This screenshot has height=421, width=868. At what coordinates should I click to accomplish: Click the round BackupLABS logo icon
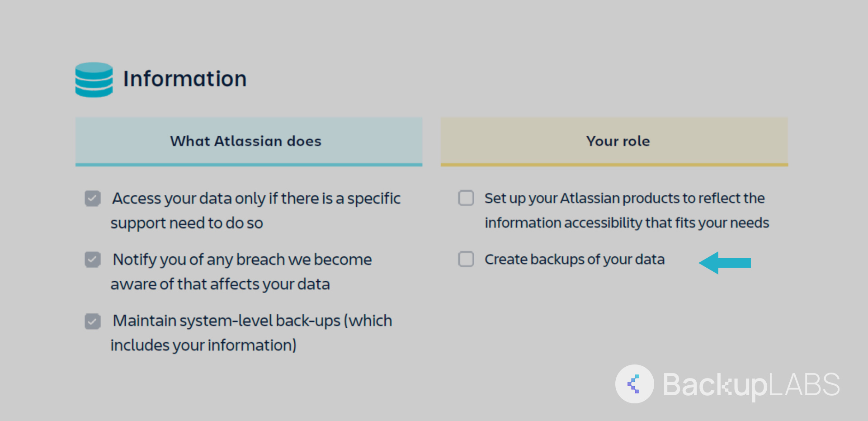(634, 384)
